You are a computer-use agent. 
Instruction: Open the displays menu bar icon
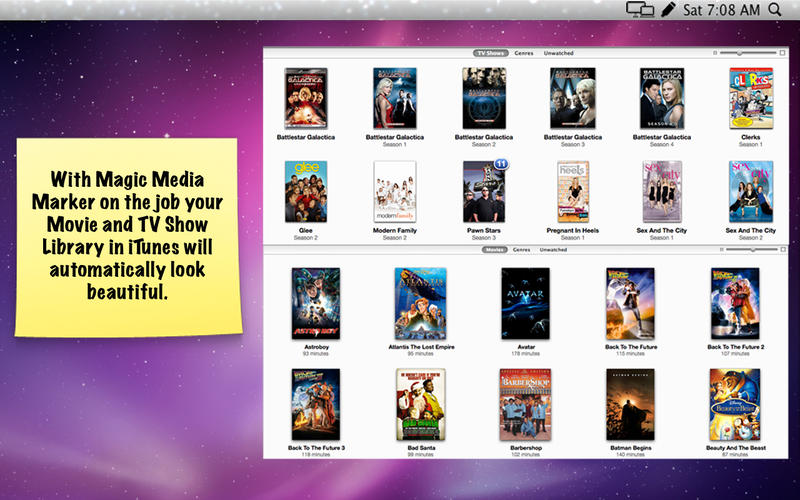[640, 10]
